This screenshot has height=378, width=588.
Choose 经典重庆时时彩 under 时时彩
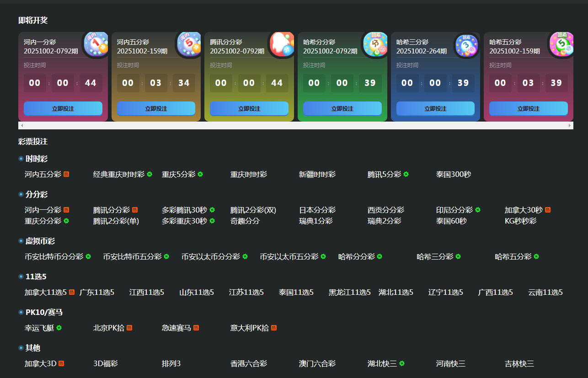click(118, 175)
